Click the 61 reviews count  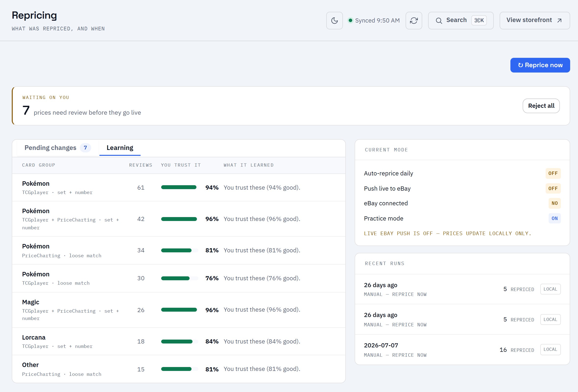tap(141, 187)
